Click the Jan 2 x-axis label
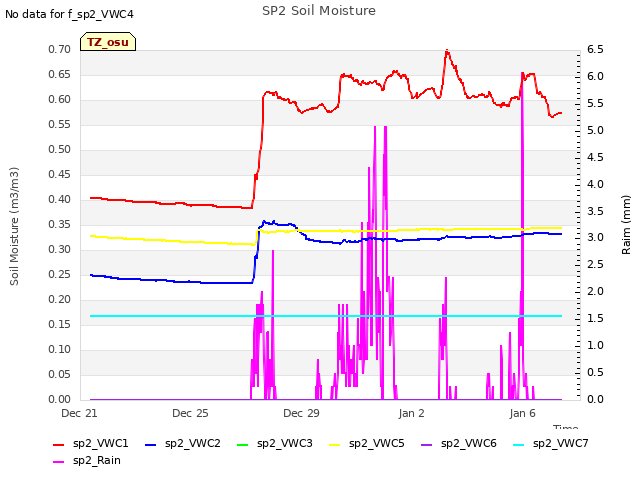Image resolution: width=640 pixels, height=480 pixels. point(411,413)
